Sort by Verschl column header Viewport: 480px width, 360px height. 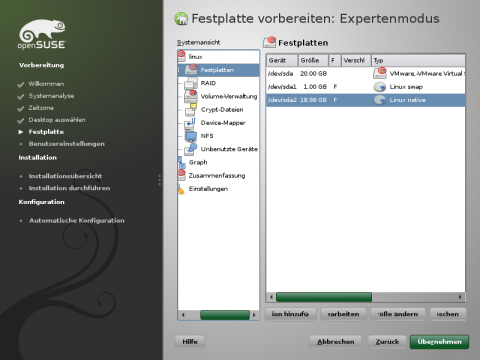click(x=356, y=60)
